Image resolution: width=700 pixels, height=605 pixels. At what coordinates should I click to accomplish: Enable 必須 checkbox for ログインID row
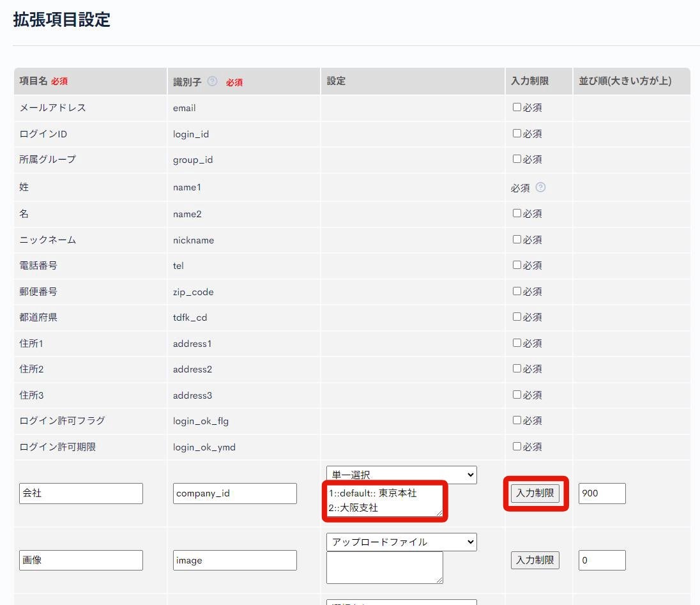(517, 134)
